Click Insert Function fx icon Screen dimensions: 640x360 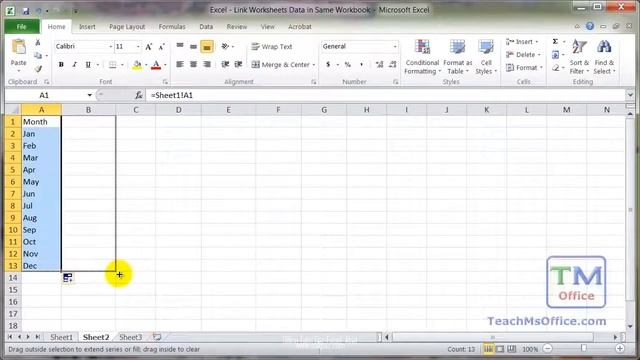[138, 96]
